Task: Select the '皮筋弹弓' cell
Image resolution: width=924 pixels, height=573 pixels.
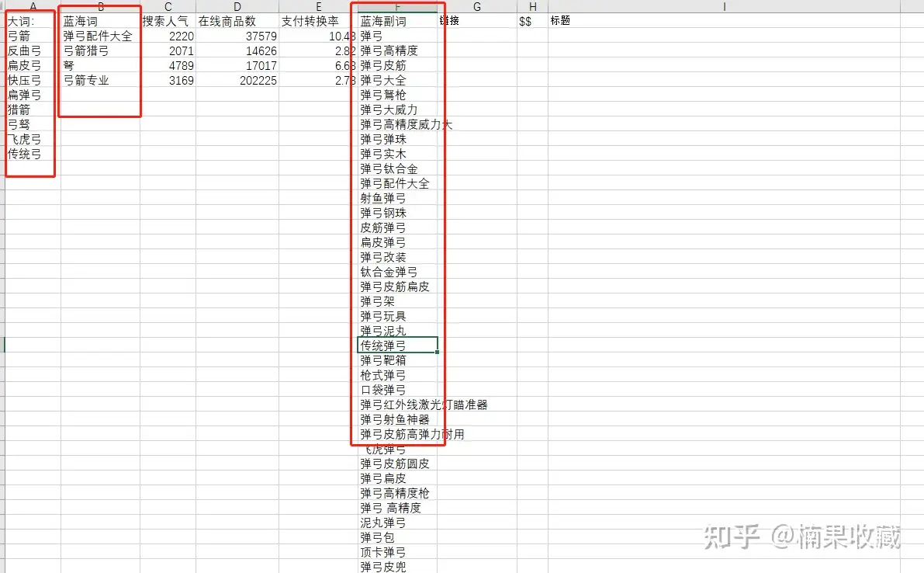Action: (x=397, y=227)
